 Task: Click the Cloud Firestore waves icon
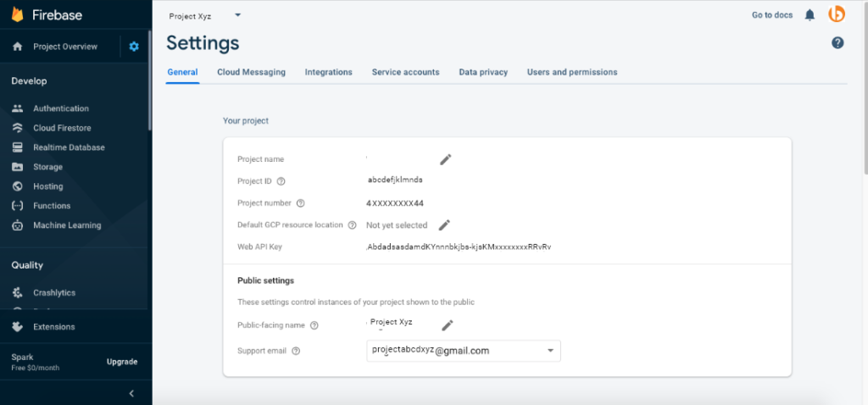(x=17, y=128)
